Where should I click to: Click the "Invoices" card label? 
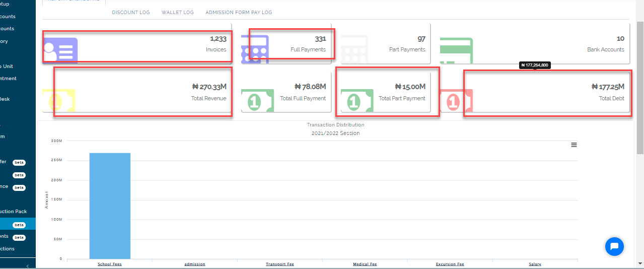click(216, 49)
